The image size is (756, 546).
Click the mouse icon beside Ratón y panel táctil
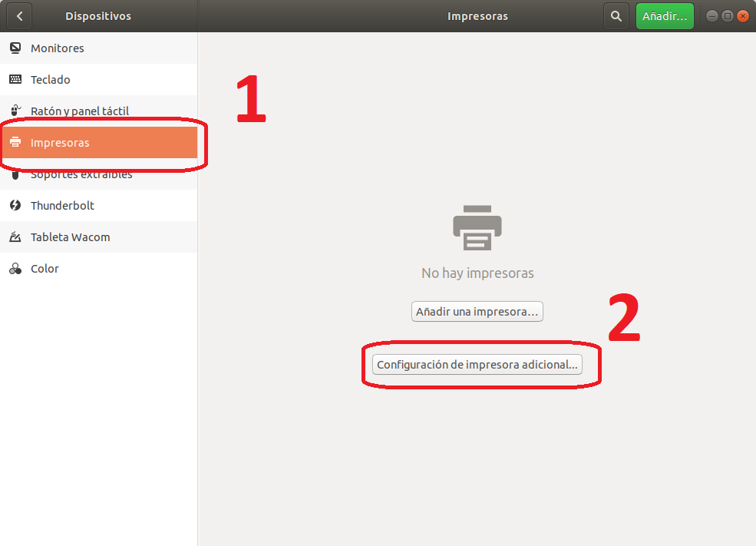(15, 111)
